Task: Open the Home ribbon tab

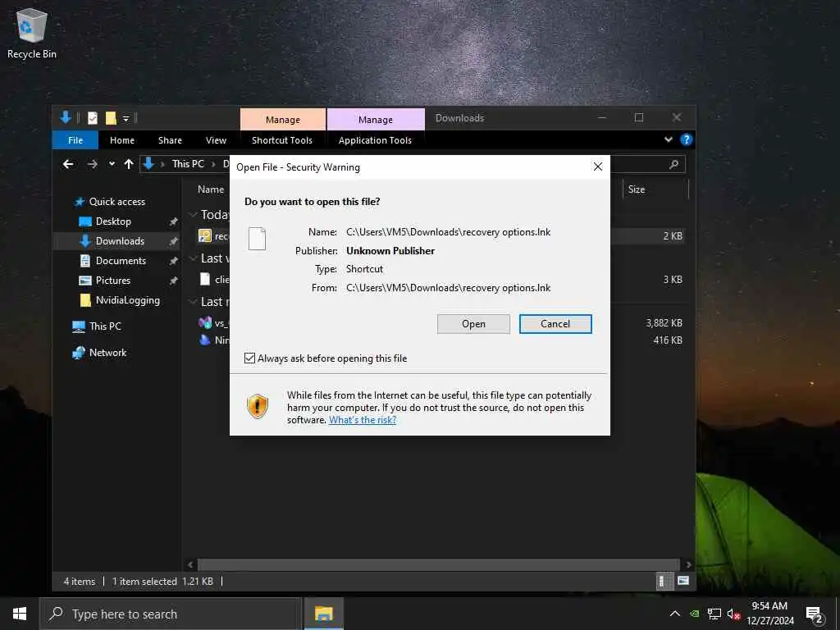Action: tap(122, 140)
